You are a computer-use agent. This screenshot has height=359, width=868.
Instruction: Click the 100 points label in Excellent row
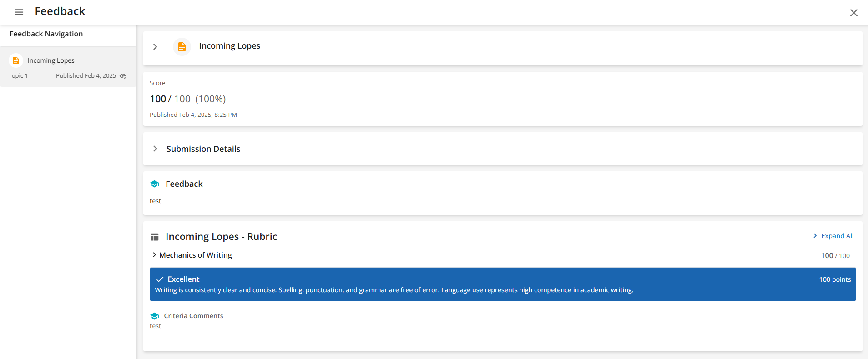pyautogui.click(x=835, y=279)
